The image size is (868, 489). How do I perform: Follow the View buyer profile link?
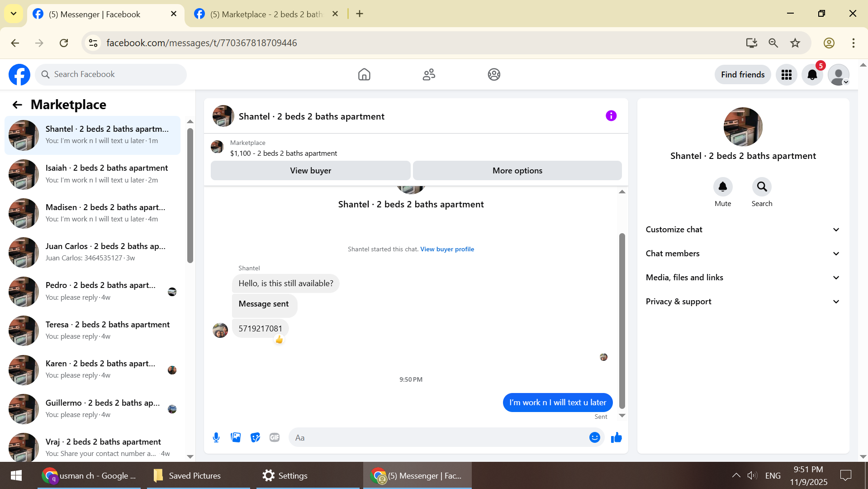pos(447,249)
